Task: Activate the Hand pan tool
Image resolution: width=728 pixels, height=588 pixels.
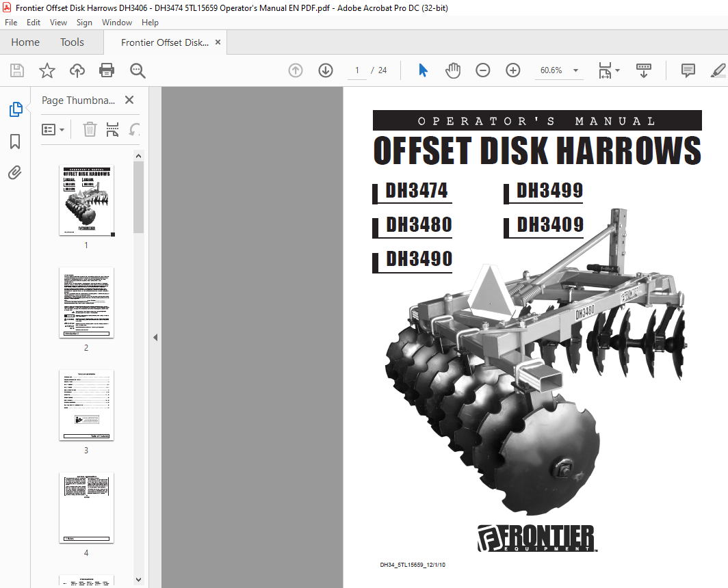Action: click(453, 70)
